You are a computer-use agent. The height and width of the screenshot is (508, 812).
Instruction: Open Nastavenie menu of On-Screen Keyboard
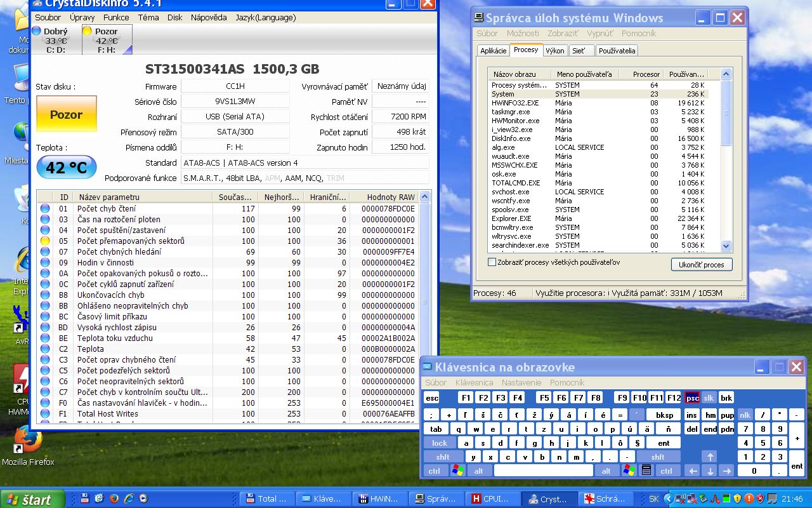pyautogui.click(x=521, y=382)
